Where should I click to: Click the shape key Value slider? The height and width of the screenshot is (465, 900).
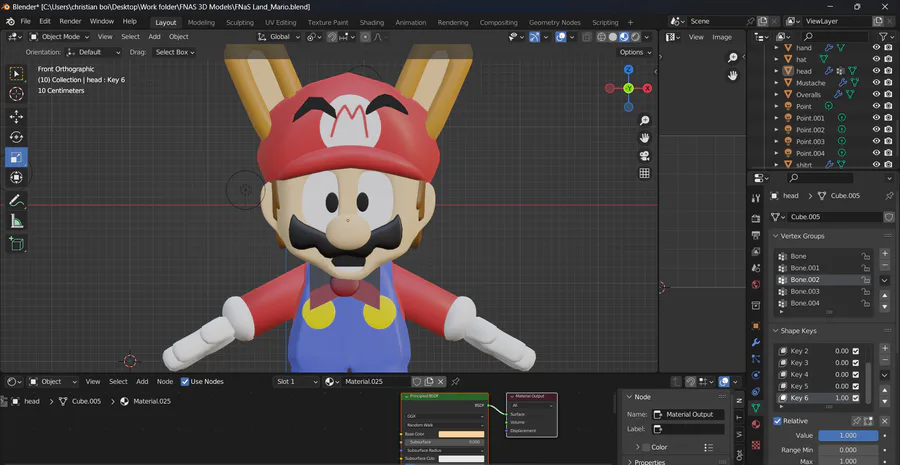(848, 435)
